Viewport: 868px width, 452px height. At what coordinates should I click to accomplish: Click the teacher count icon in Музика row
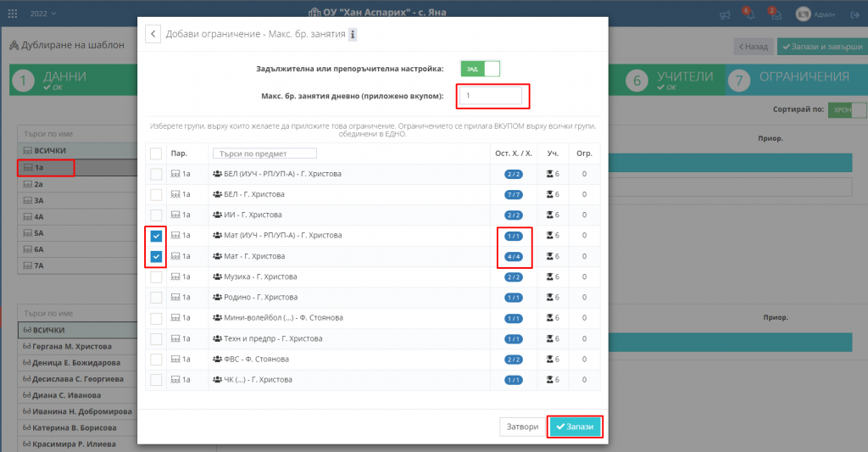pos(553,277)
